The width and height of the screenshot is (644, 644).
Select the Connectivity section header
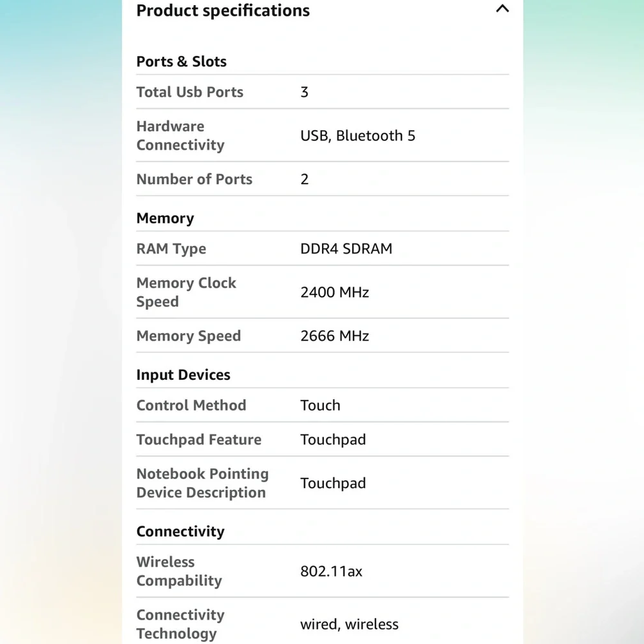(x=180, y=531)
